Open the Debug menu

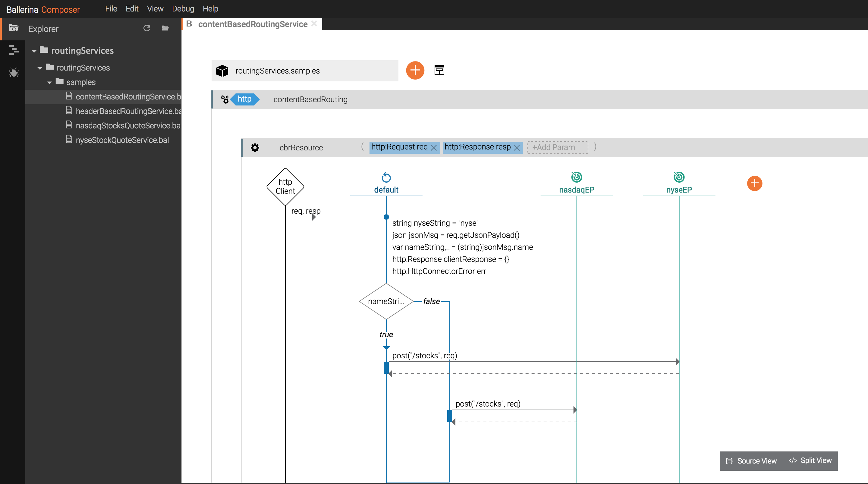(183, 9)
